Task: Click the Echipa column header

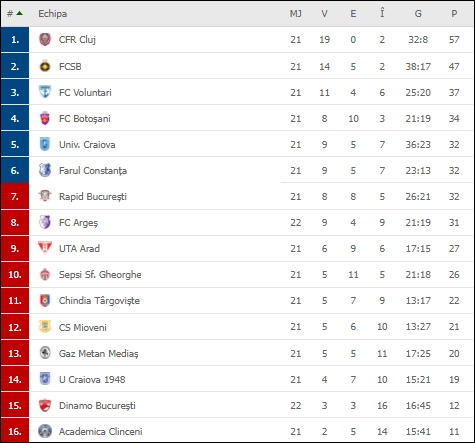Action: tap(53, 14)
